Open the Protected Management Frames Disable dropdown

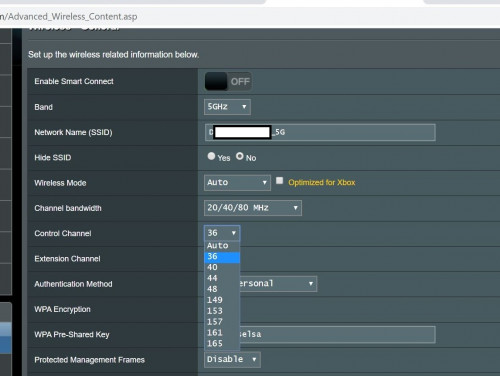232,360
